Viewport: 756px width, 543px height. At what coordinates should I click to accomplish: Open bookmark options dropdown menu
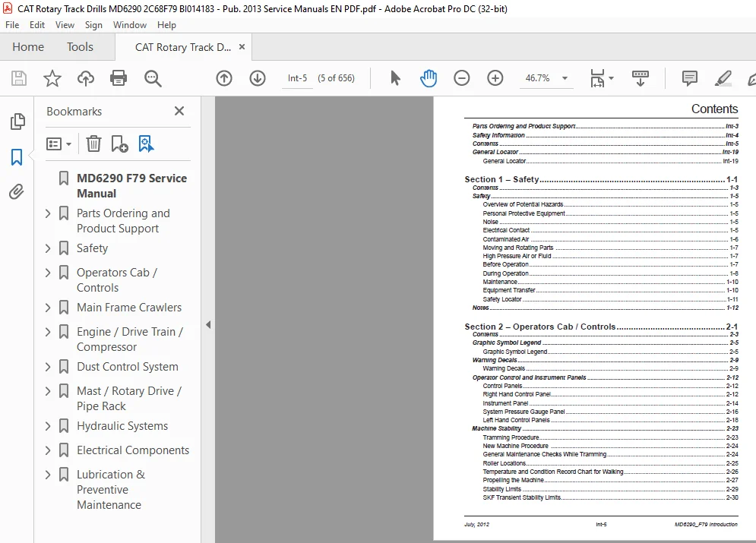[x=59, y=144]
